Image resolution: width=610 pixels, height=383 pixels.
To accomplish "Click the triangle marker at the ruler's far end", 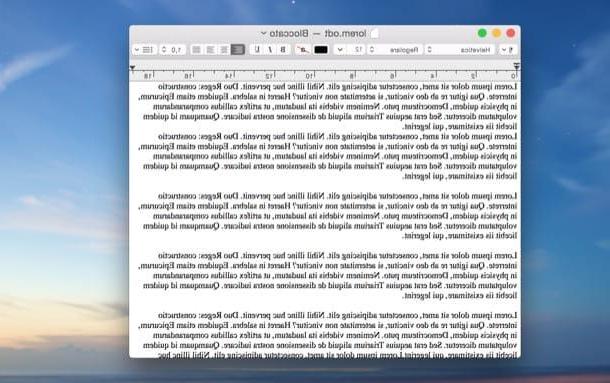I will 133,68.
